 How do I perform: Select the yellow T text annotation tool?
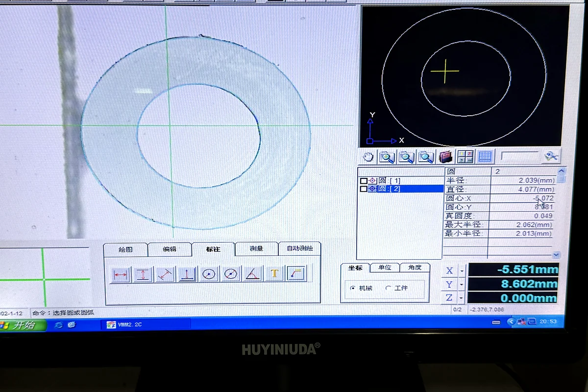click(x=274, y=273)
